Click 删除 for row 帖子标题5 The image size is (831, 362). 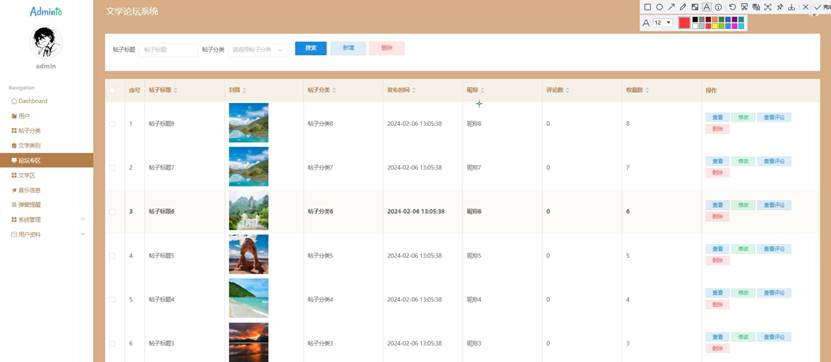pos(717,261)
